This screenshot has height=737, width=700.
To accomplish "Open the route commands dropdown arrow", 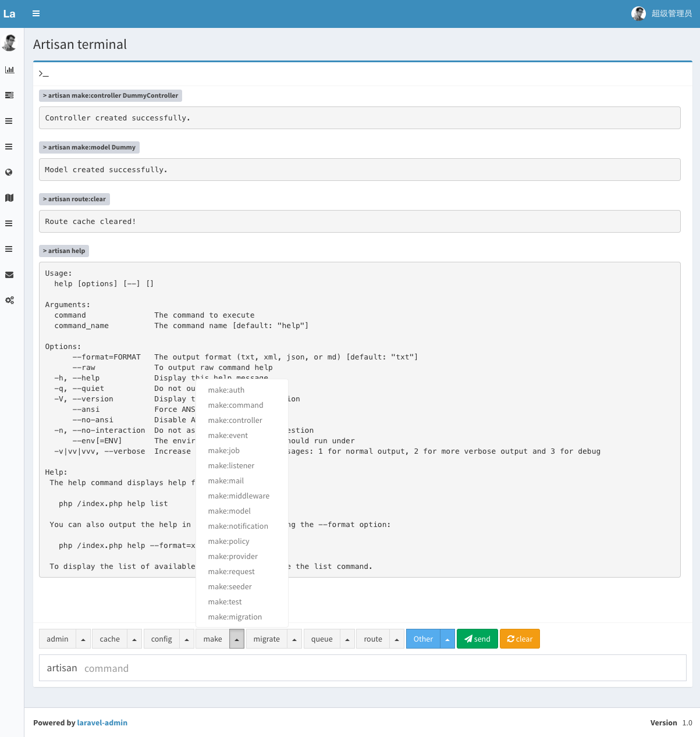I will (x=397, y=639).
